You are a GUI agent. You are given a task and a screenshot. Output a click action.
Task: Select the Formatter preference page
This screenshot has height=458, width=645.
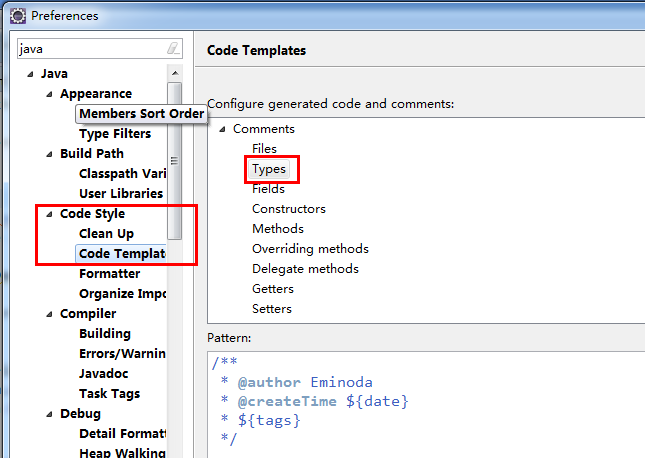click(x=109, y=274)
